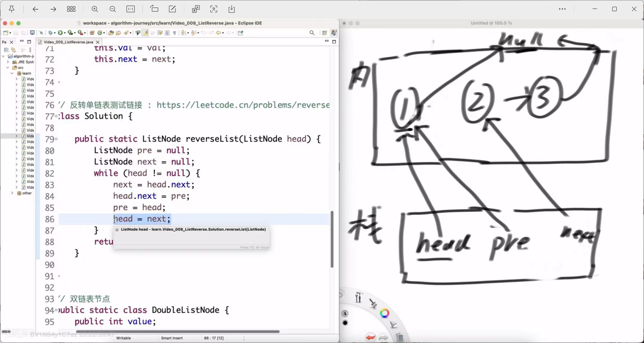
Task: Open the New file dropdown arrow
Action: click(x=10, y=33)
